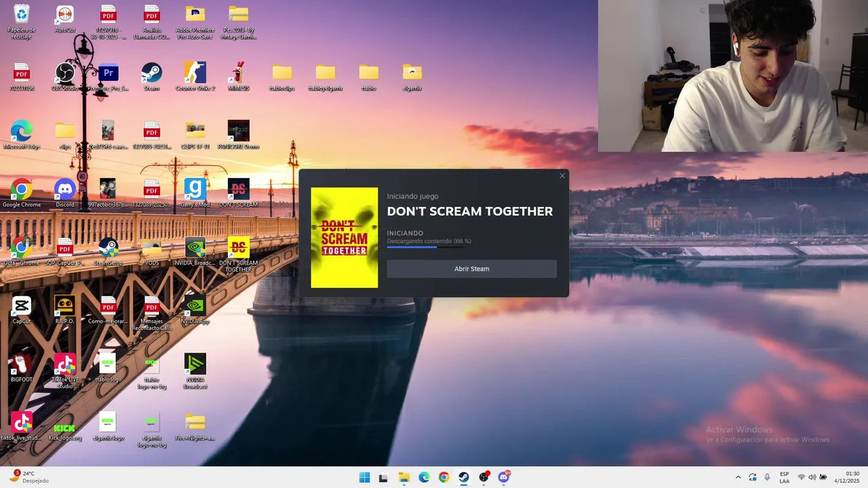Select the DON'T SCREAM TOGETHER desktop shortcut
Viewport: 868px width, 488px height.
(x=239, y=255)
